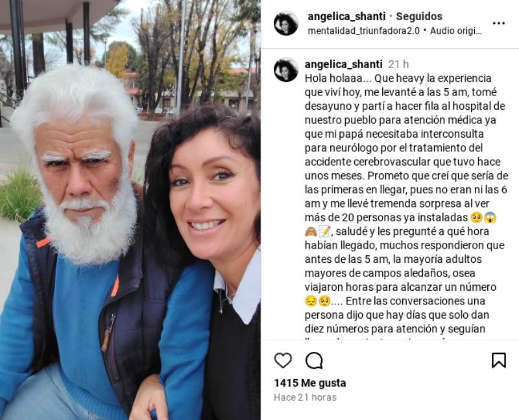Click the post photo of father and daughter
The height and width of the screenshot is (420, 519).
130,210
